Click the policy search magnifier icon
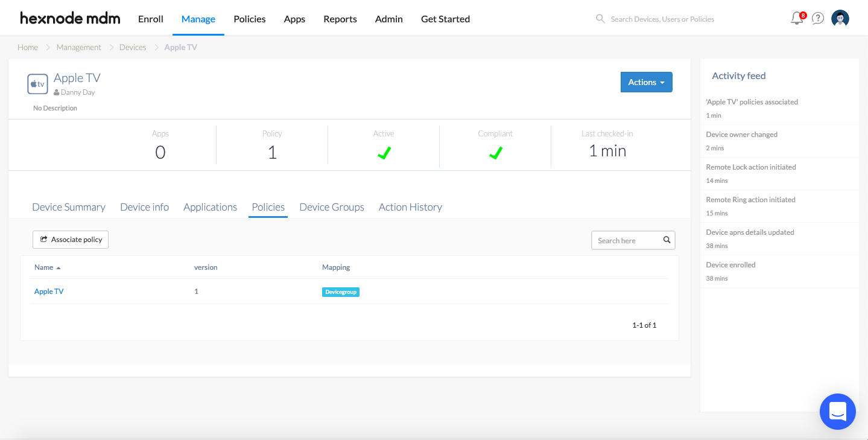 tap(667, 240)
